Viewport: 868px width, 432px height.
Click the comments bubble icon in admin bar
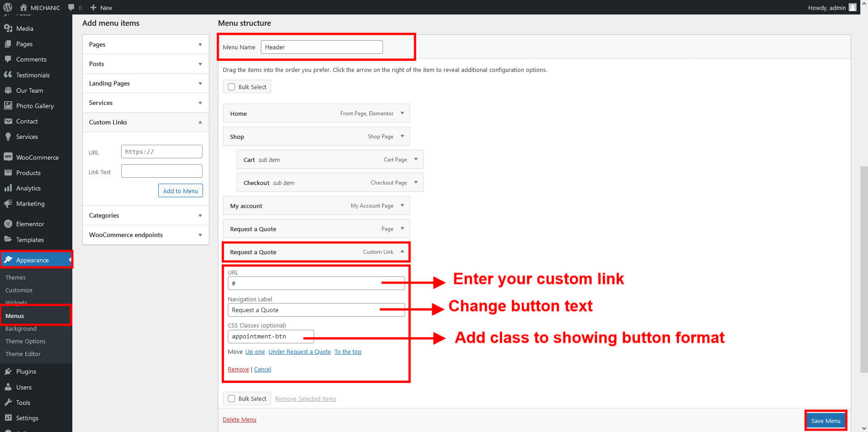click(x=71, y=8)
